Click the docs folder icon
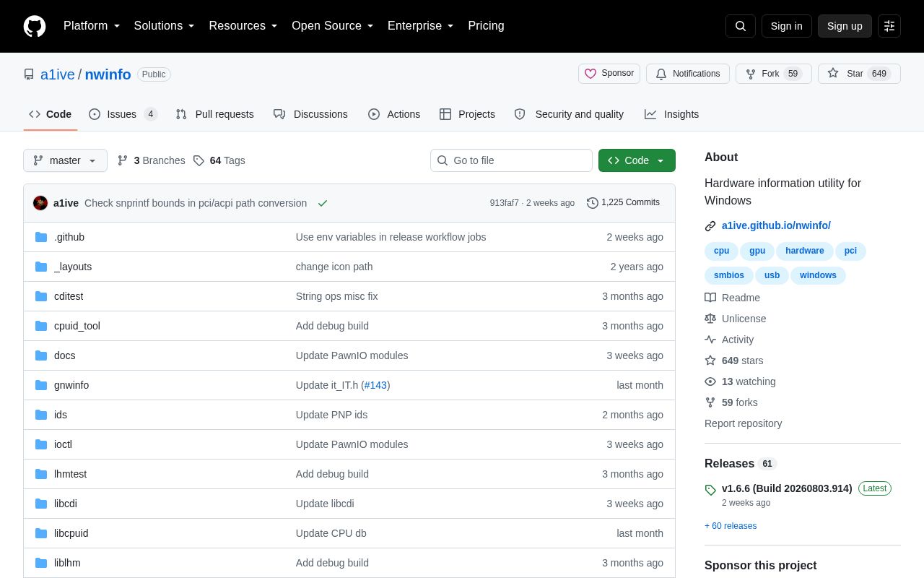 [41, 355]
